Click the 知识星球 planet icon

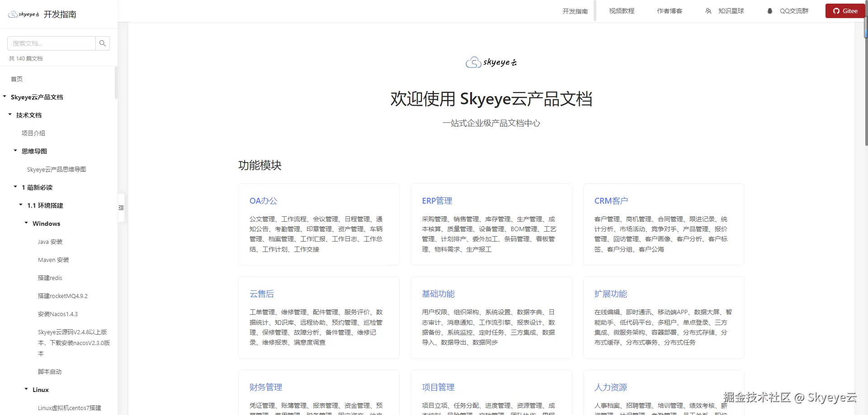click(708, 11)
